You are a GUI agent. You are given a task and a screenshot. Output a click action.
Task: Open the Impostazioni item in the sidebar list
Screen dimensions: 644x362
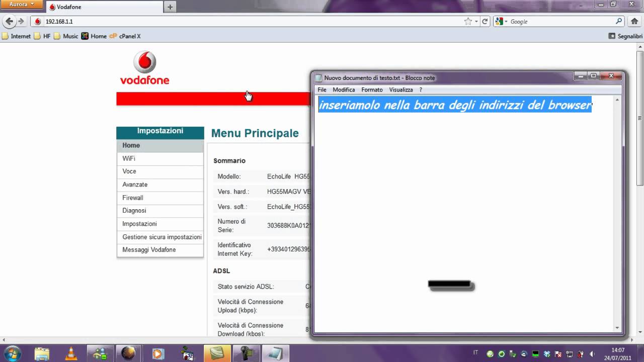click(x=160, y=224)
